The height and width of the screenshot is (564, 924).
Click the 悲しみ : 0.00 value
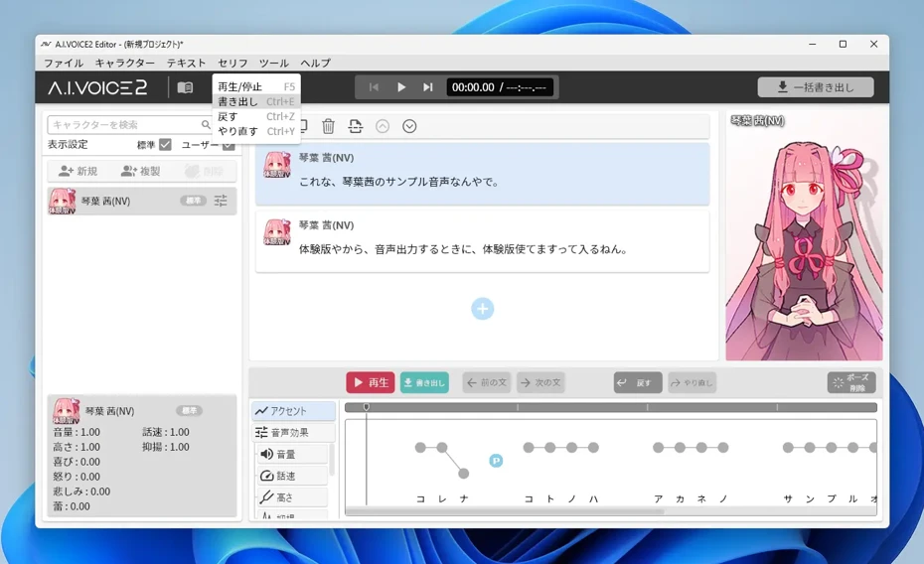coord(81,491)
